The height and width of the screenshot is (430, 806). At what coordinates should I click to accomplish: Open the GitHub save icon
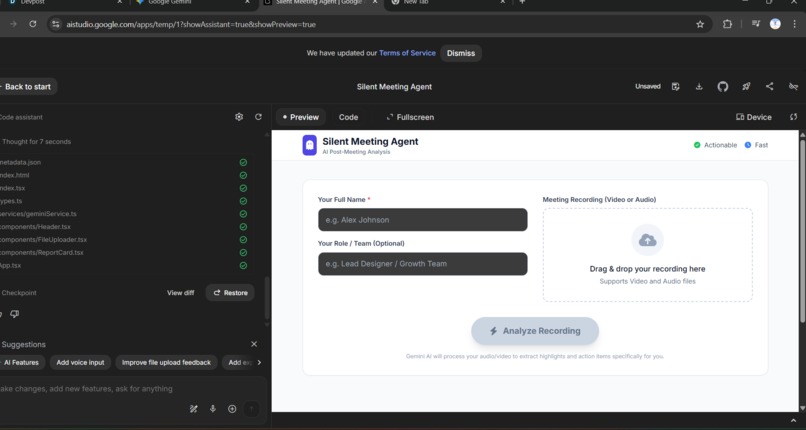click(723, 87)
